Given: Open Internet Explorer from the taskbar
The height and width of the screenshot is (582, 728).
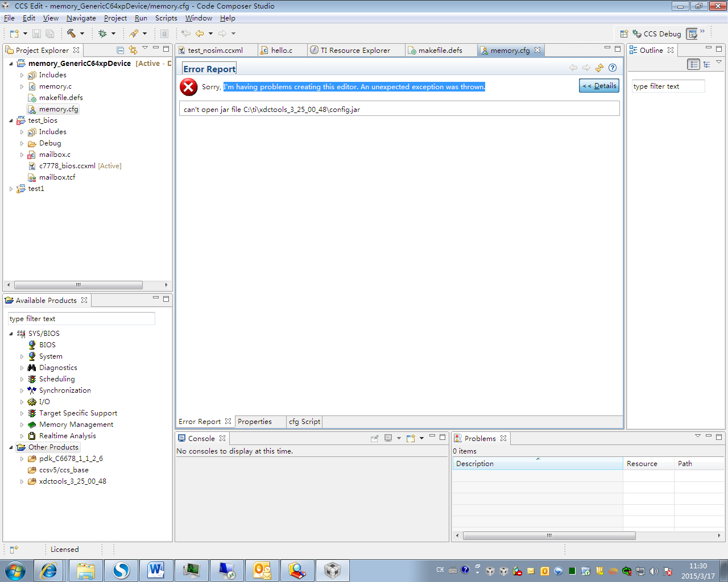Looking at the screenshot, I should pos(49,570).
